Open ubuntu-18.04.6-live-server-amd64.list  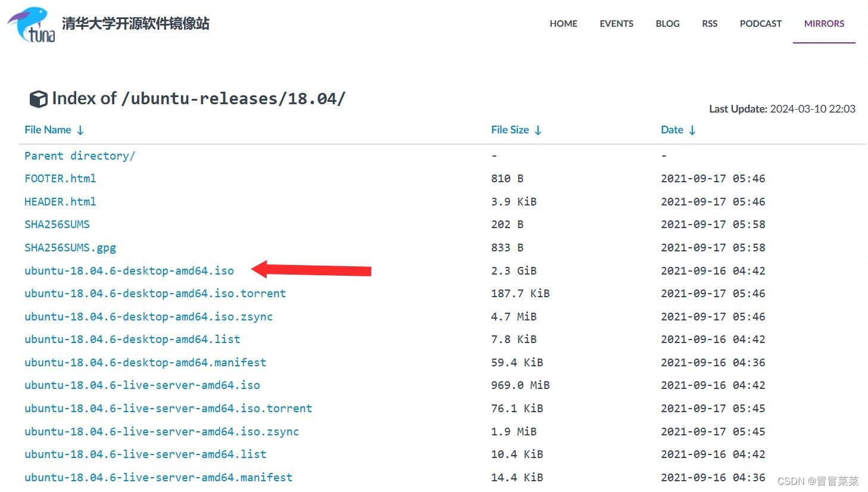145,454
